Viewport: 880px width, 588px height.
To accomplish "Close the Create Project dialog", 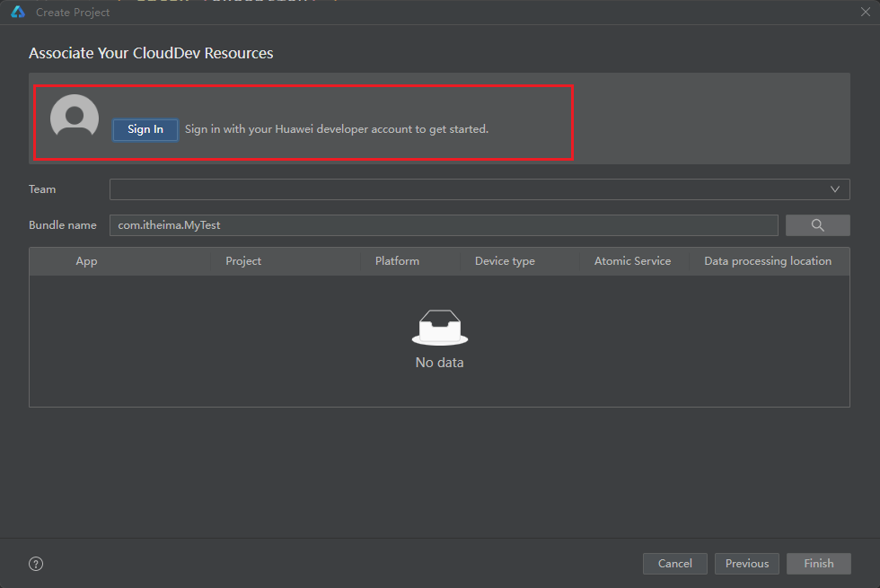I will (x=866, y=12).
